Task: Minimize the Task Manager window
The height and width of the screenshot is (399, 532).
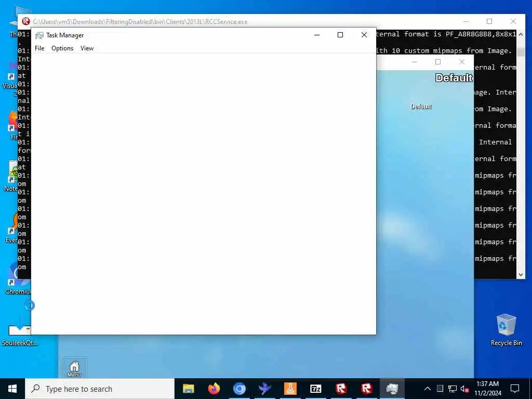Action: click(317, 35)
